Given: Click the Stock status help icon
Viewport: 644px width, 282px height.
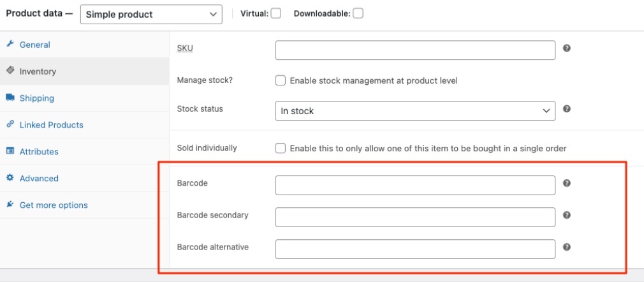Looking at the screenshot, I should [x=567, y=109].
